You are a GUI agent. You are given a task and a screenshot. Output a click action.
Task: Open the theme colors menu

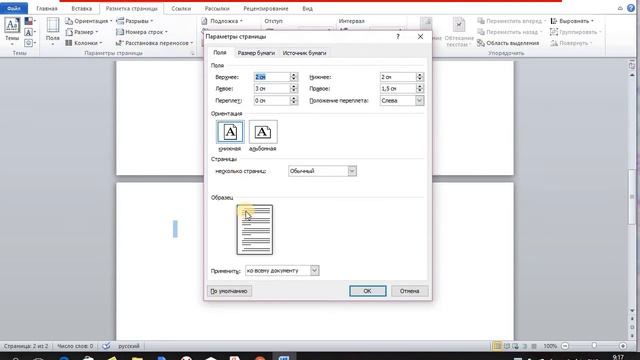pyautogui.click(x=30, y=21)
